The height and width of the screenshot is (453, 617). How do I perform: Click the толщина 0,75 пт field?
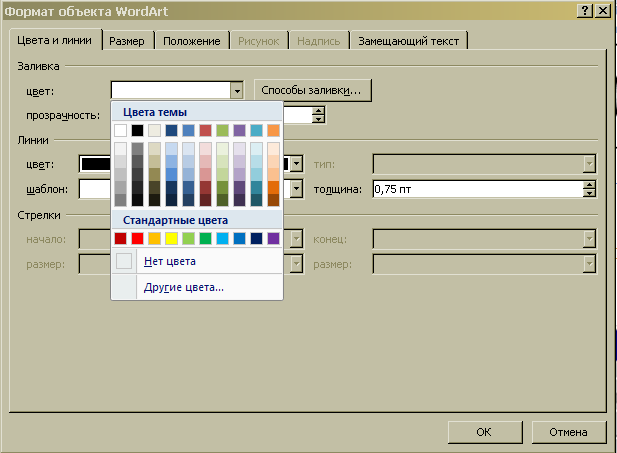[x=478, y=189]
